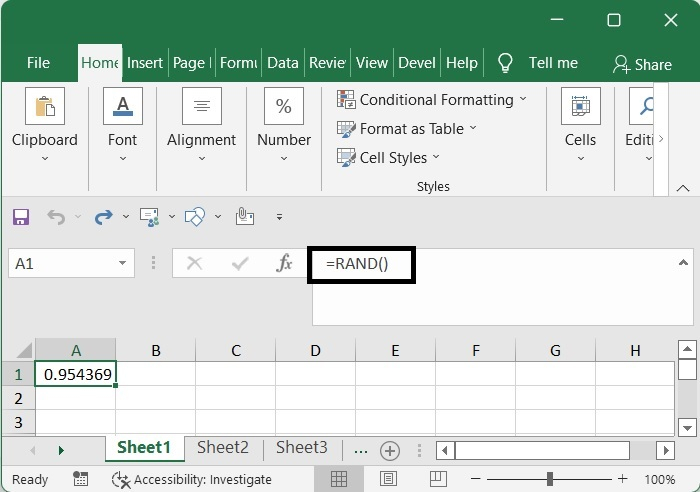Screen dimensions: 700x492
Task: Switch to Page Layout view
Action: (x=389, y=479)
